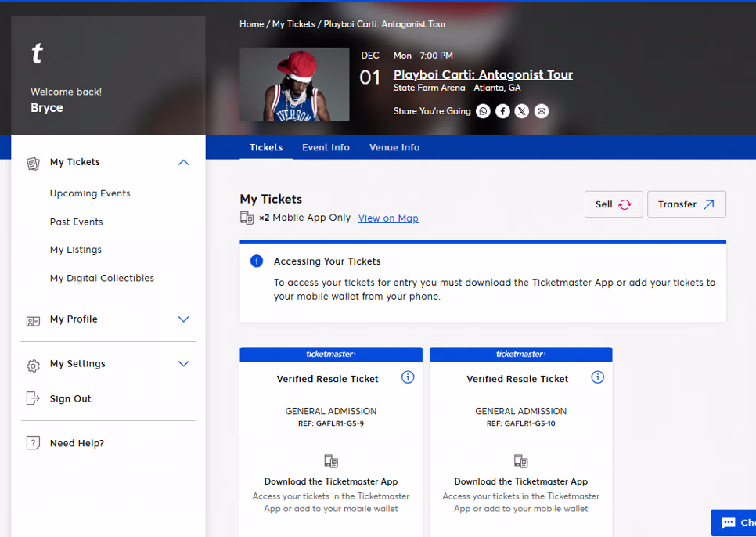Open Playboi Carti: Antagonist Tour title link
Viewport: 756px width, 537px height.
[483, 74]
